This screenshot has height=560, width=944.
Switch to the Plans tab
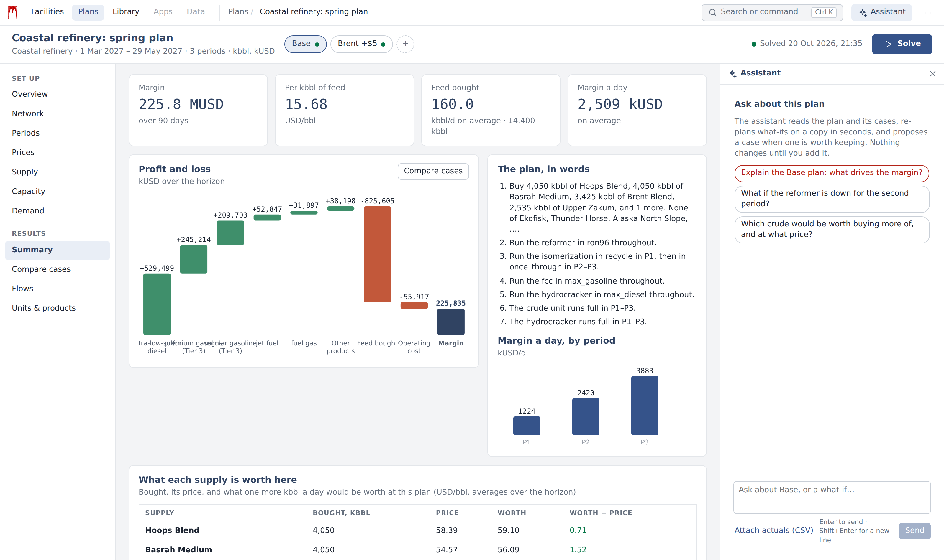point(88,12)
